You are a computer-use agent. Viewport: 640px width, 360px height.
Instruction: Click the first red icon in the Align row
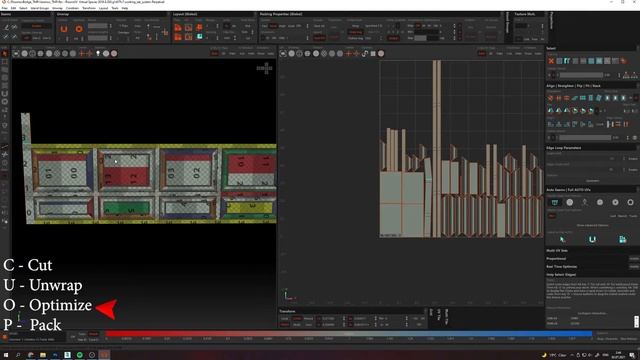(551, 98)
